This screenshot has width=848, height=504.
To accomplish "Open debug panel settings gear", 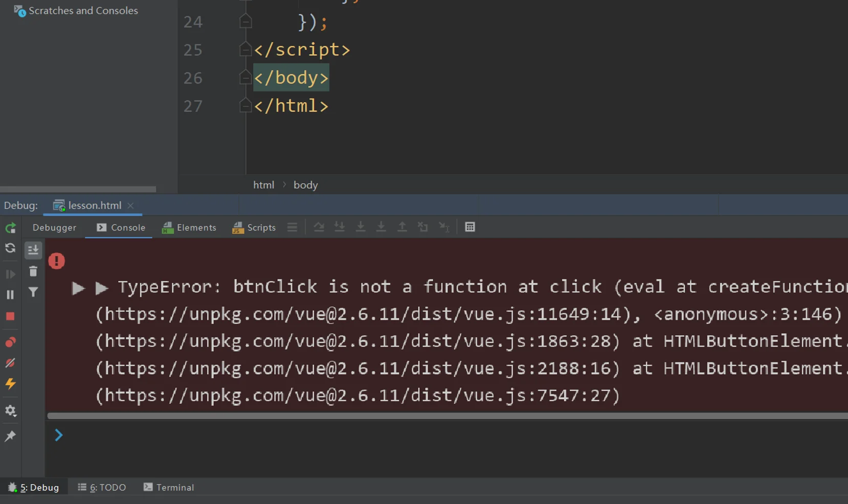I will coord(10,410).
